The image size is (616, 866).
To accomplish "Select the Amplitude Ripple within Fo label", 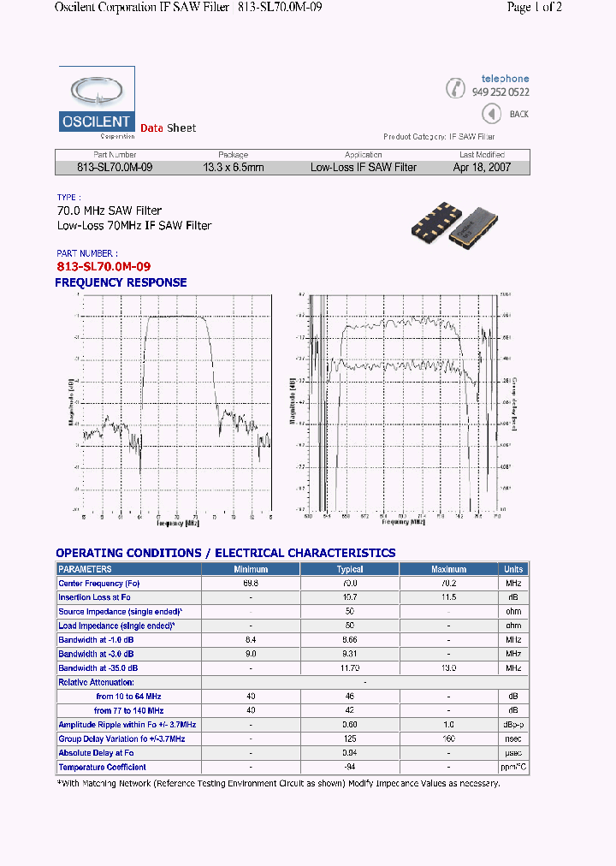I will pos(127,725).
